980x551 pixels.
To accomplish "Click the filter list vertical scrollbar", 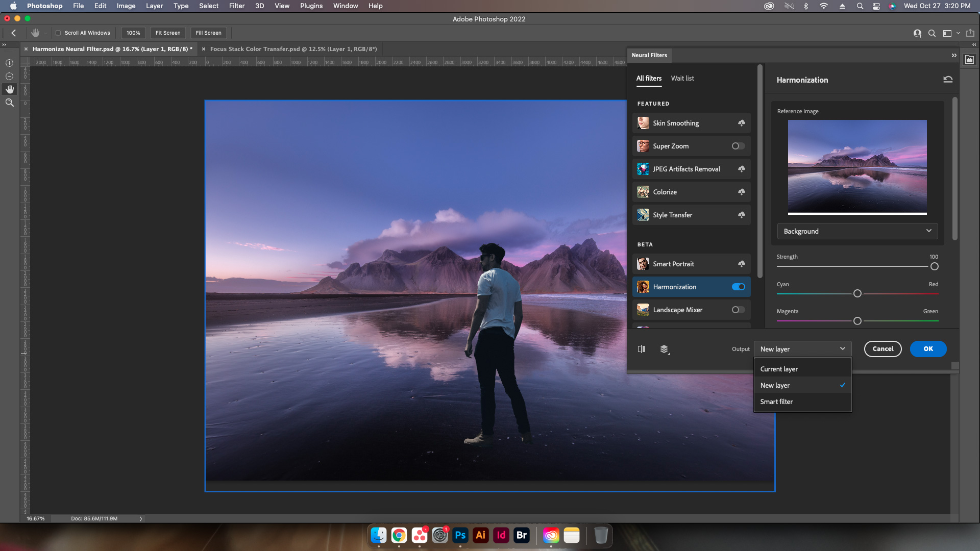I will [759, 171].
